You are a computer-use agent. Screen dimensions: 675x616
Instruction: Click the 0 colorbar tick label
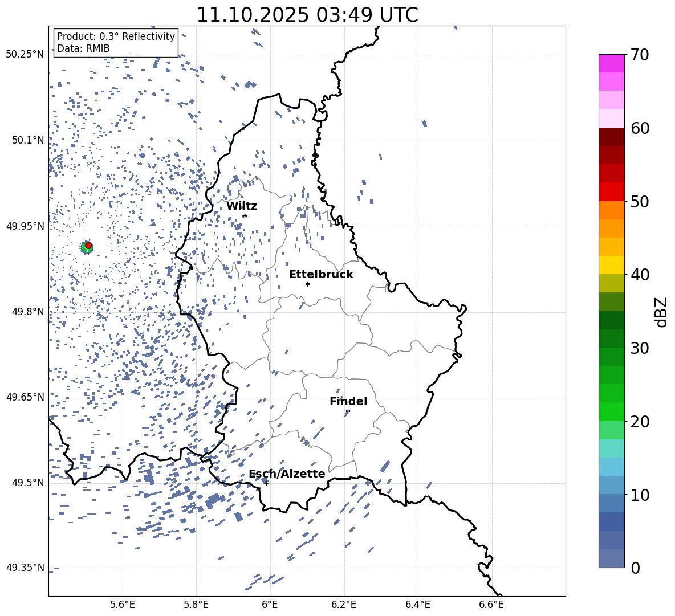point(636,568)
